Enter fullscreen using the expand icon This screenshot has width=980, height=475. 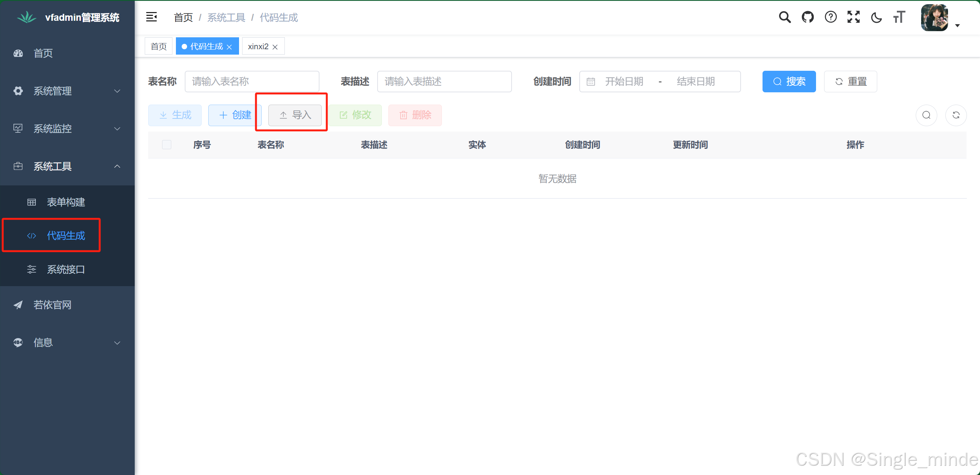tap(853, 17)
